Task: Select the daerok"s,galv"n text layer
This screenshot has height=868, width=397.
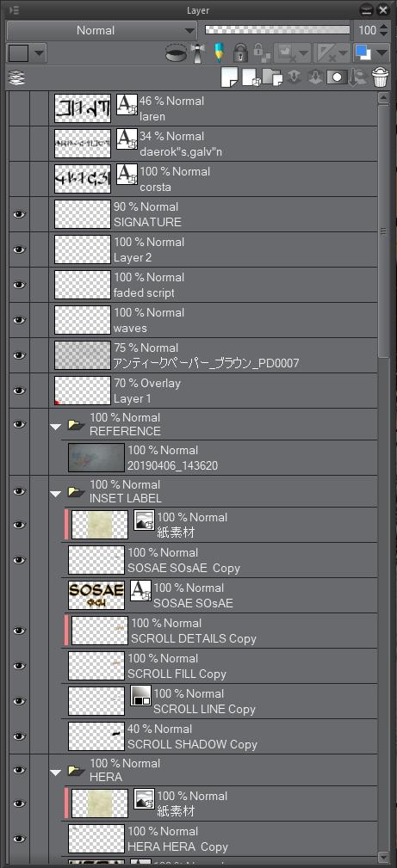Action: 213,144
